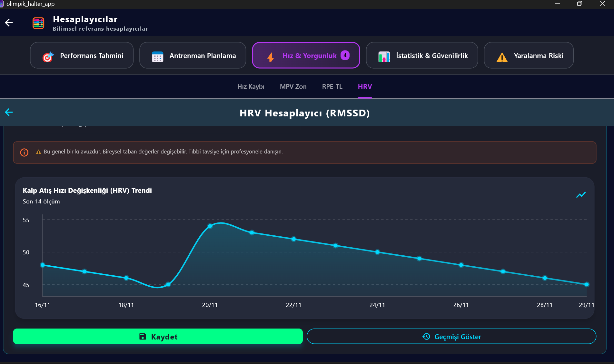The image size is (614, 364).
Task: Click the blue back arrow beside HRV Hesaplayıcı
Action: coord(9,112)
